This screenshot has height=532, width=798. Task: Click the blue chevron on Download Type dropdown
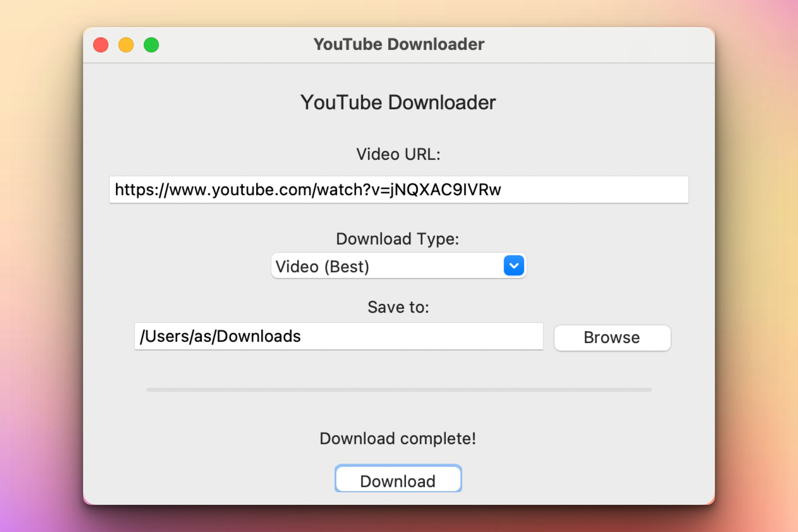(514, 266)
